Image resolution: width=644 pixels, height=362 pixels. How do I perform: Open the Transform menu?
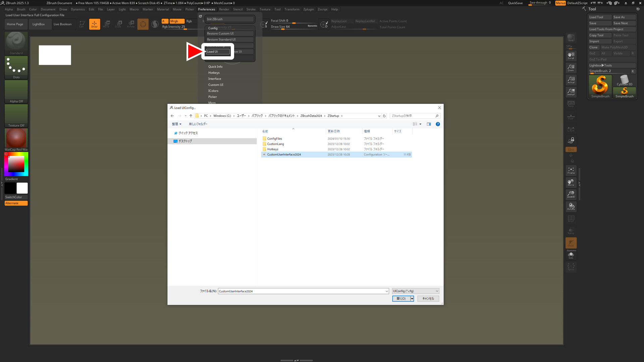coord(292,9)
